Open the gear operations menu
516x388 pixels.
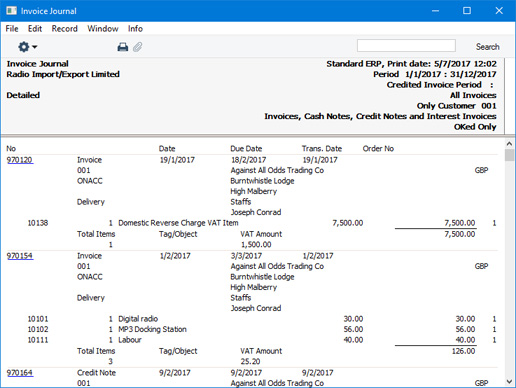[x=27, y=47]
